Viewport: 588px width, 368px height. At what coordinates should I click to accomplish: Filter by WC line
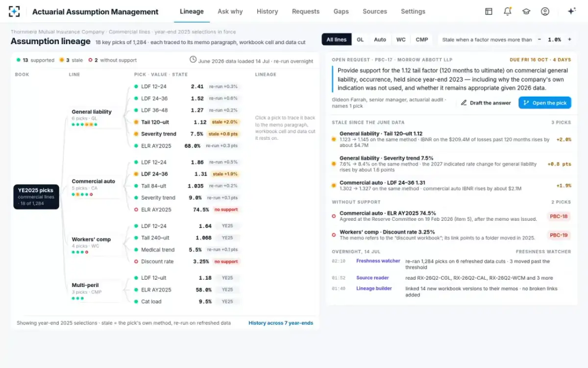click(401, 40)
